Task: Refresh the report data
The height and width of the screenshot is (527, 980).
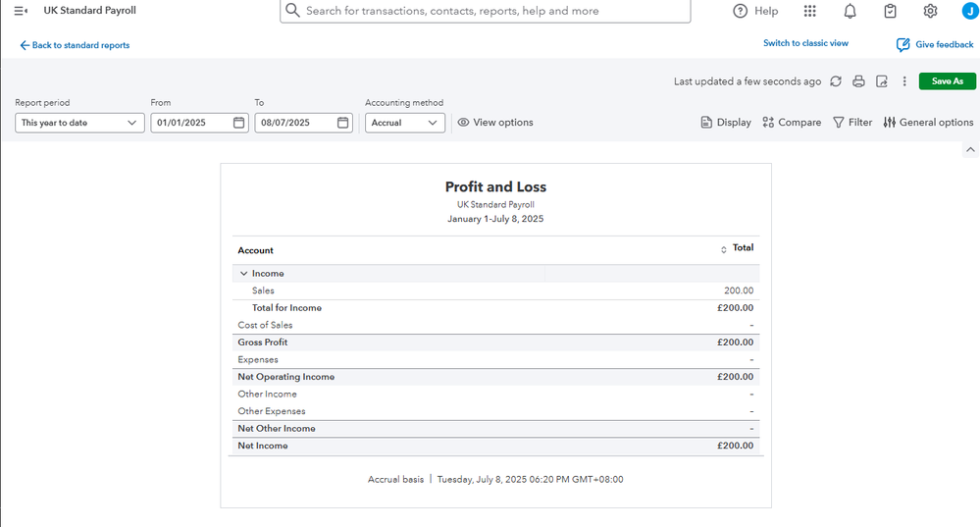Action: [836, 81]
